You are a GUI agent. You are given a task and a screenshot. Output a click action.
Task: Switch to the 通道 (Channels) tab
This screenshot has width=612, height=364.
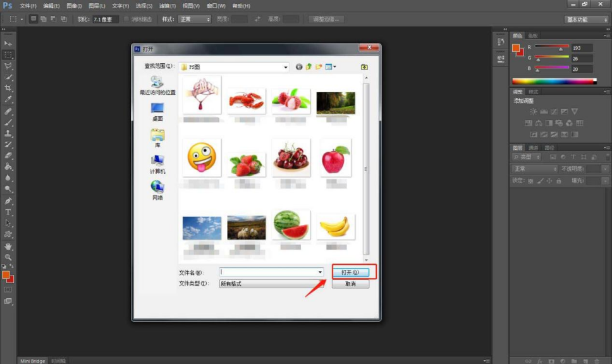click(534, 148)
